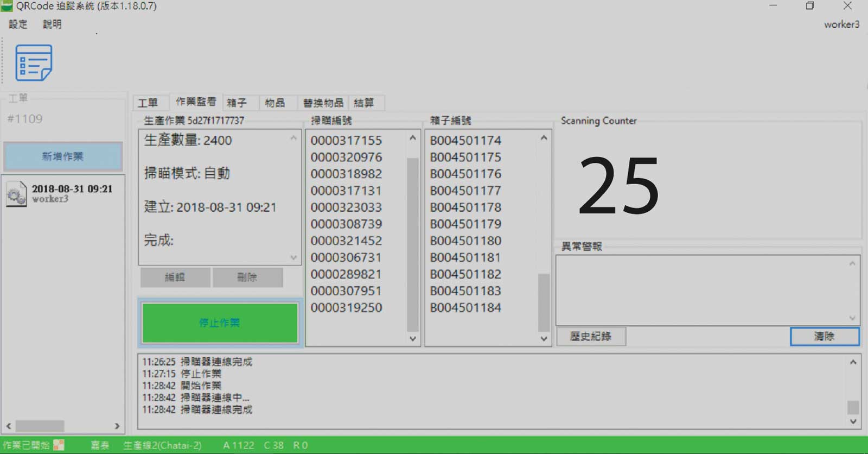Screen dimensions: 868x454
Task: Select scan number 0000317155 in list
Action: point(346,141)
